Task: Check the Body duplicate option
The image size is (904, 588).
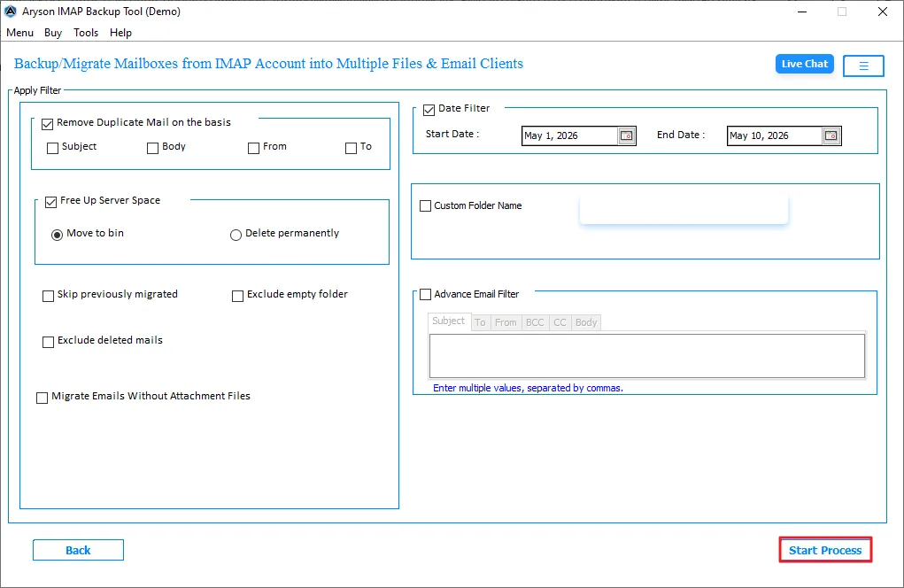Action: pos(153,148)
